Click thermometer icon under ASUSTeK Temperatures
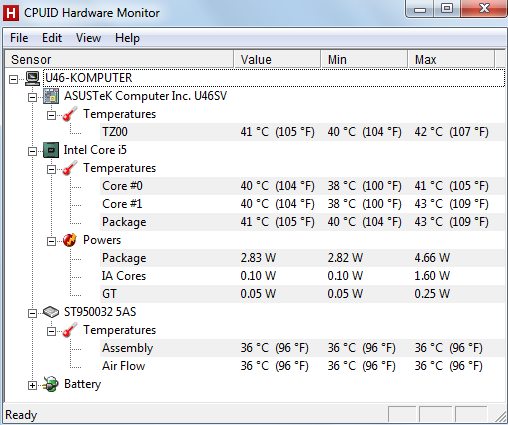 coord(70,114)
